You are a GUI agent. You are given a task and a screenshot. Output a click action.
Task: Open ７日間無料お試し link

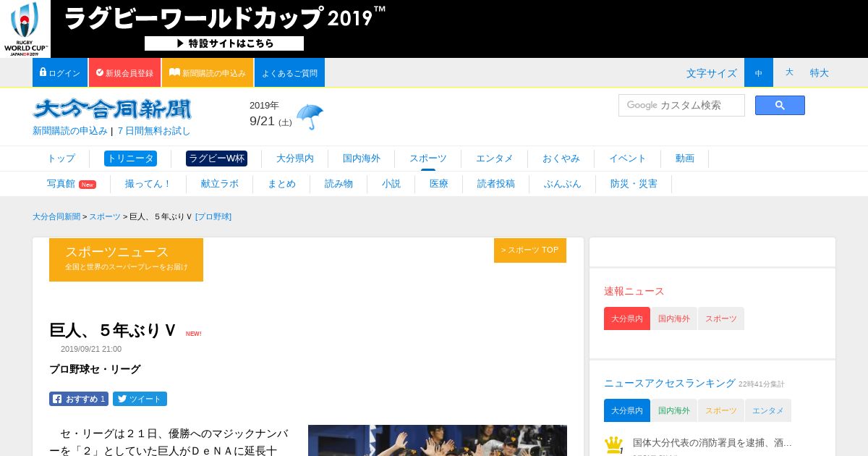pyautogui.click(x=154, y=131)
